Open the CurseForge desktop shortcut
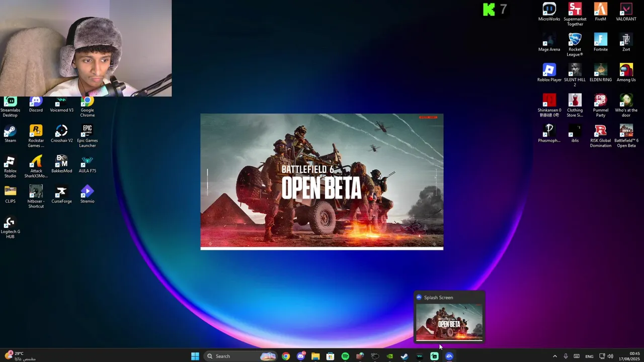This screenshot has height=362, width=644. tap(61, 195)
